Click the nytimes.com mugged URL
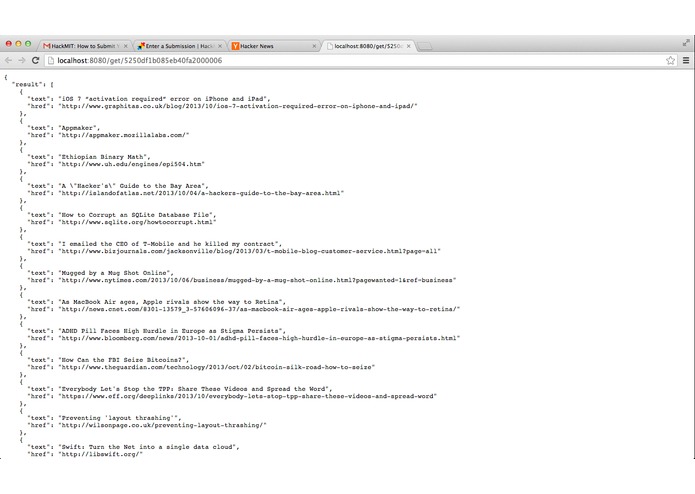Image resolution: width=695 pixels, height=494 pixels. pos(258,280)
